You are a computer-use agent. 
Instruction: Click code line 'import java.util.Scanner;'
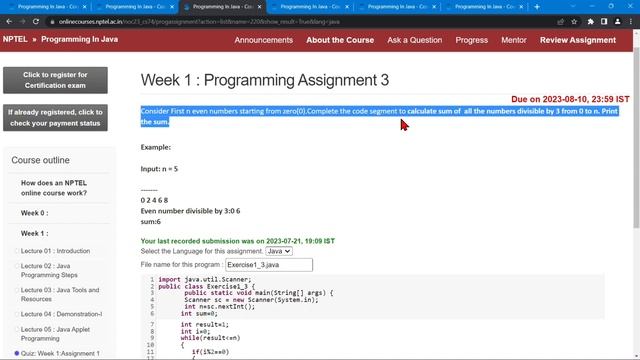pyautogui.click(x=205, y=280)
